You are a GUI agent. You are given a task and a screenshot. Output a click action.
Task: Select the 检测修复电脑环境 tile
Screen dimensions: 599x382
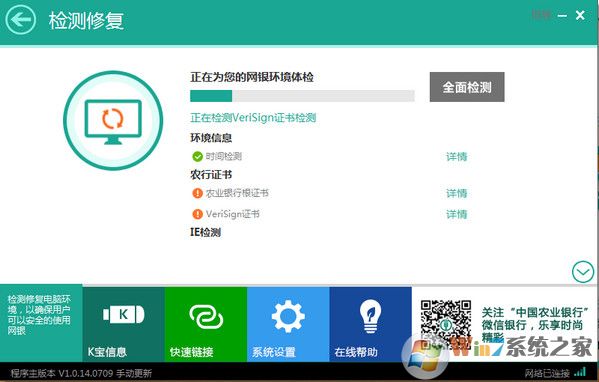pos(41,323)
